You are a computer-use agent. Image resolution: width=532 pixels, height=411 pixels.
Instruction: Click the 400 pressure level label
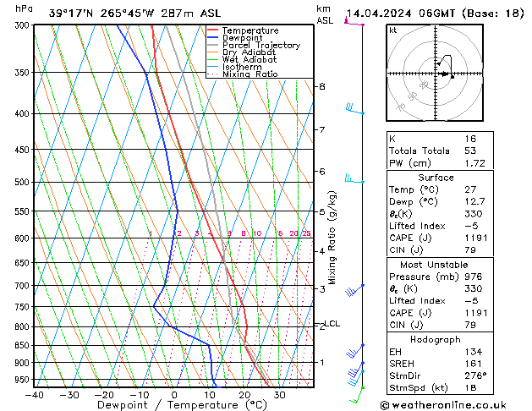click(24, 114)
